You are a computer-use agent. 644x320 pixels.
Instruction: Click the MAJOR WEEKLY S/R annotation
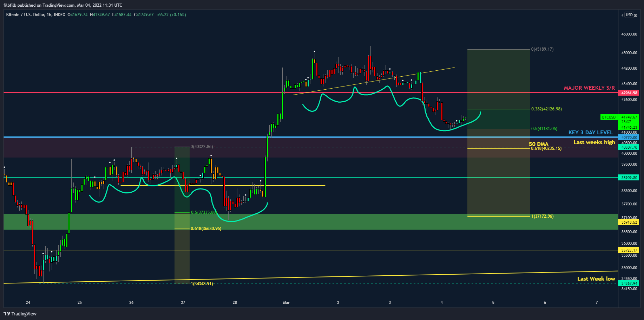tap(589, 88)
